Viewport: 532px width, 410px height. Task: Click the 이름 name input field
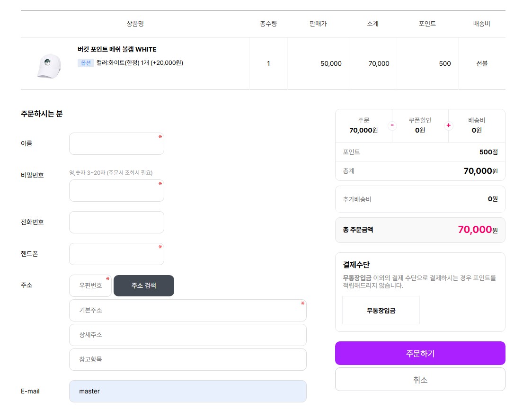click(116, 143)
